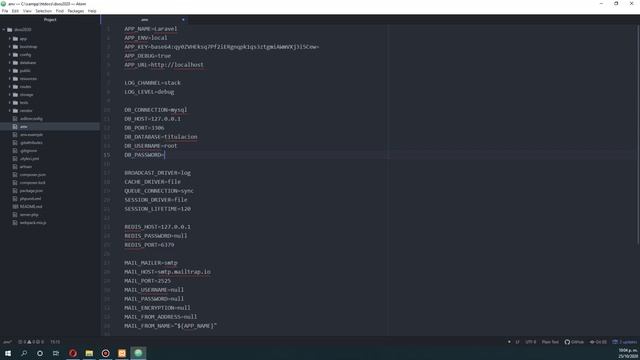Image resolution: width=640 pixels, height=360 pixels.
Task: Open the View menu
Action: (x=27, y=11)
